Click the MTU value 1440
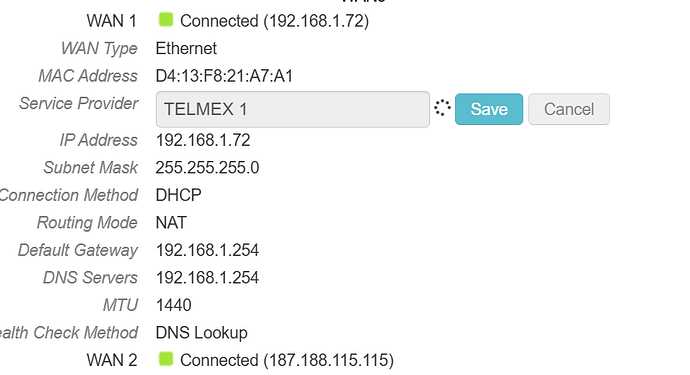Viewport: 690px width, 375px height. tap(174, 305)
